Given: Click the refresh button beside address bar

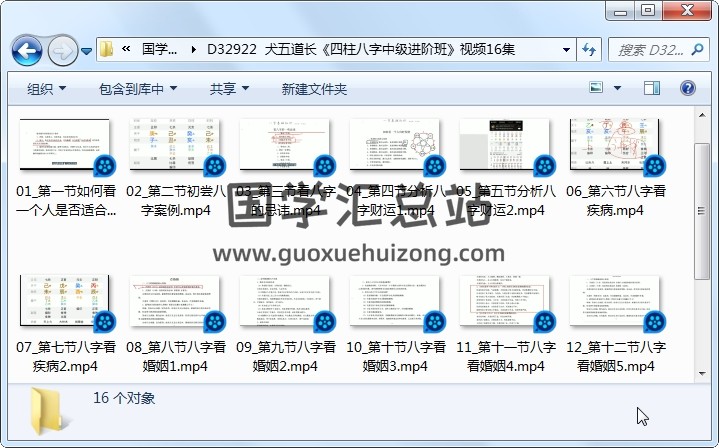Looking at the screenshot, I should point(589,49).
